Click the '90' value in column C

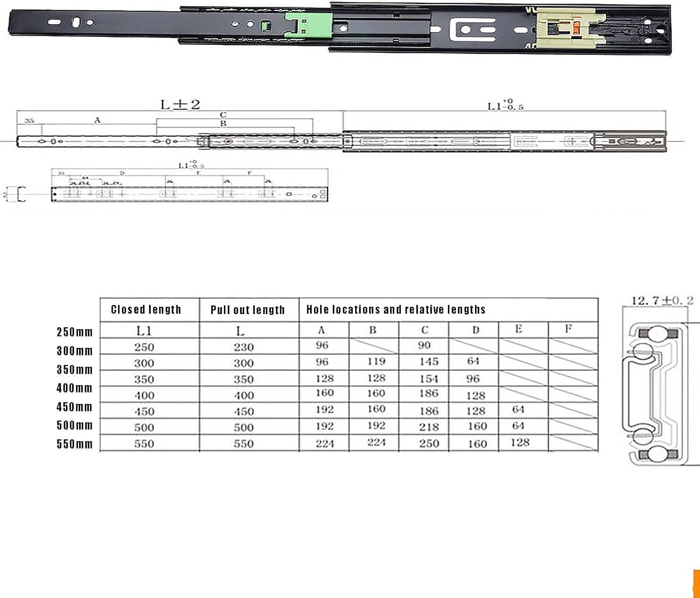tap(424, 345)
